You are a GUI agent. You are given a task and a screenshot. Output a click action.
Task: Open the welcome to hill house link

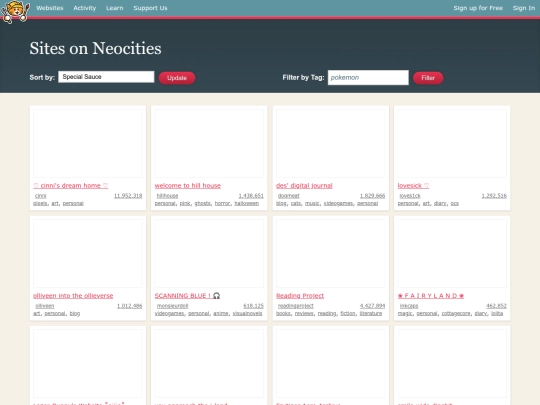[x=188, y=186]
